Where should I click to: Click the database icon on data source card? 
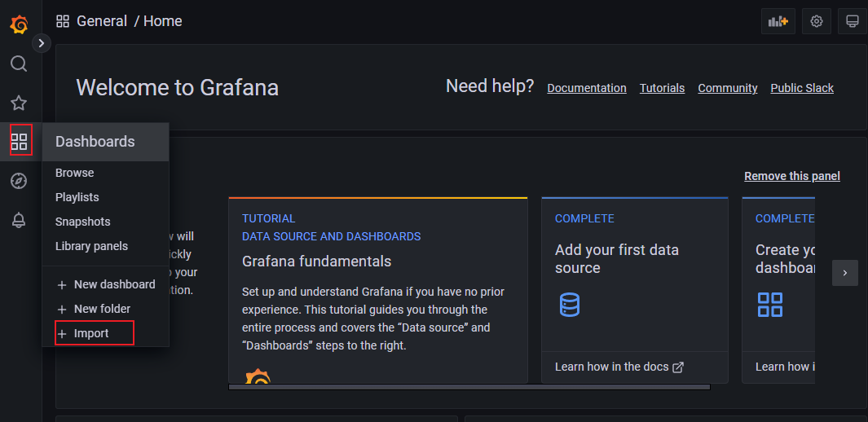click(x=570, y=306)
